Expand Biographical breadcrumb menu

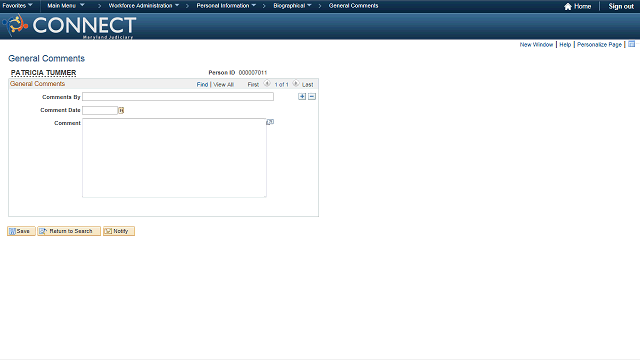point(292,6)
